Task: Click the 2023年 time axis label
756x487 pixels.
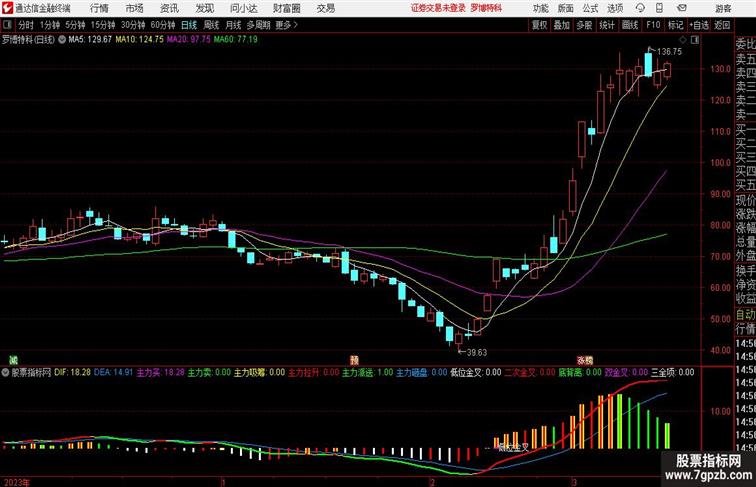Action: tap(16, 482)
